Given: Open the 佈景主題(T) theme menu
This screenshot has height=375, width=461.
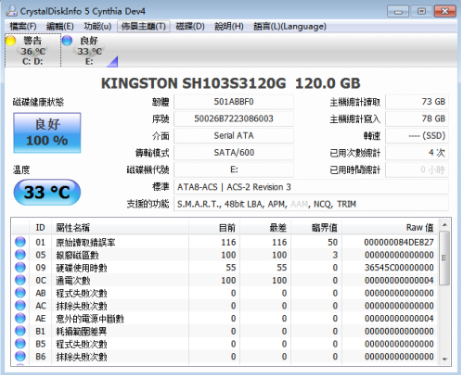Looking at the screenshot, I should pos(144,26).
